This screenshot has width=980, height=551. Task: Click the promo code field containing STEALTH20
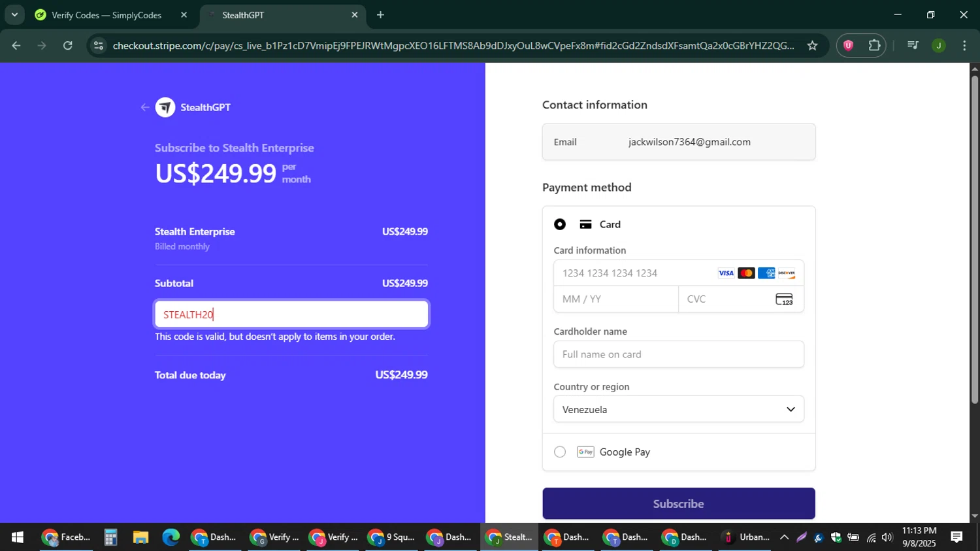(x=291, y=314)
